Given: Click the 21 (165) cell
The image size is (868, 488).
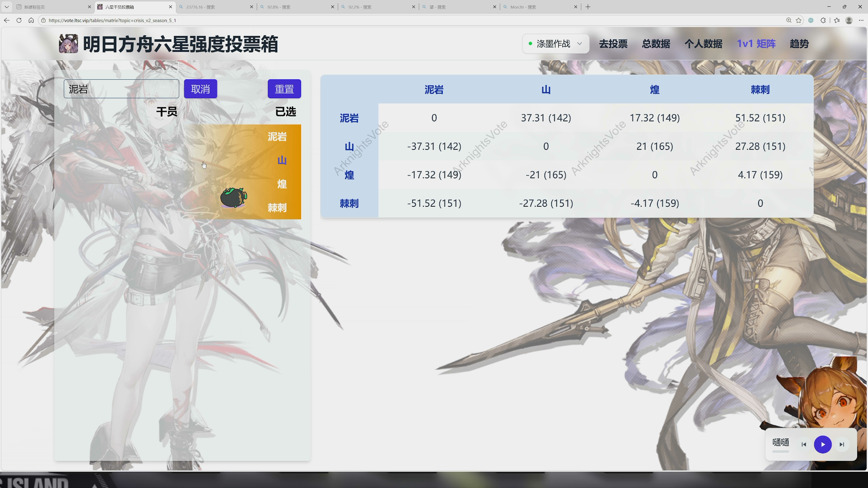Looking at the screenshot, I should [x=655, y=146].
